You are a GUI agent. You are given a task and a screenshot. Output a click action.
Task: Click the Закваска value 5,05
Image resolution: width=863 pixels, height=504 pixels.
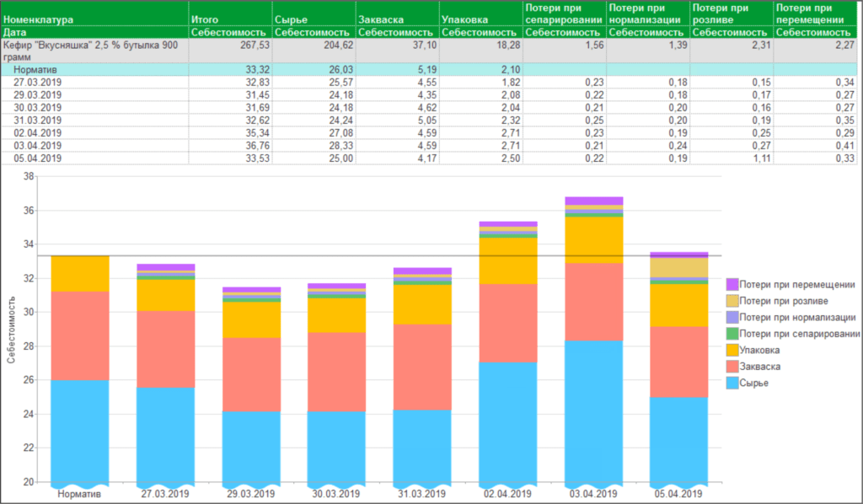point(398,121)
